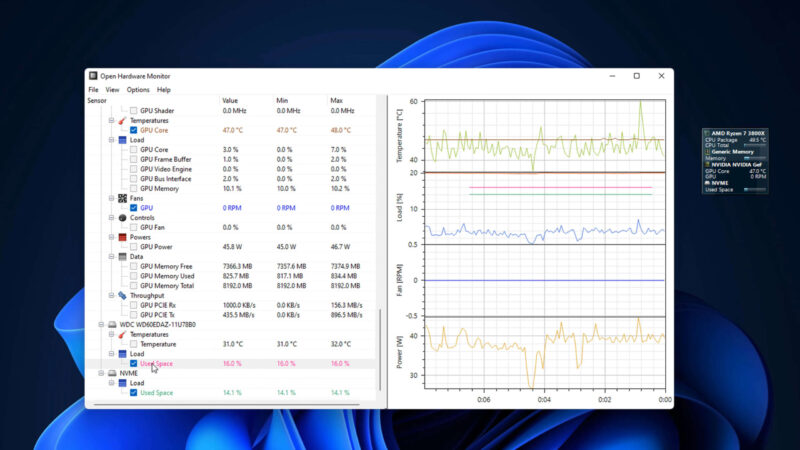Maximize the Open Hardware Monitor window
This screenshot has width=800, height=450.
tap(637, 76)
